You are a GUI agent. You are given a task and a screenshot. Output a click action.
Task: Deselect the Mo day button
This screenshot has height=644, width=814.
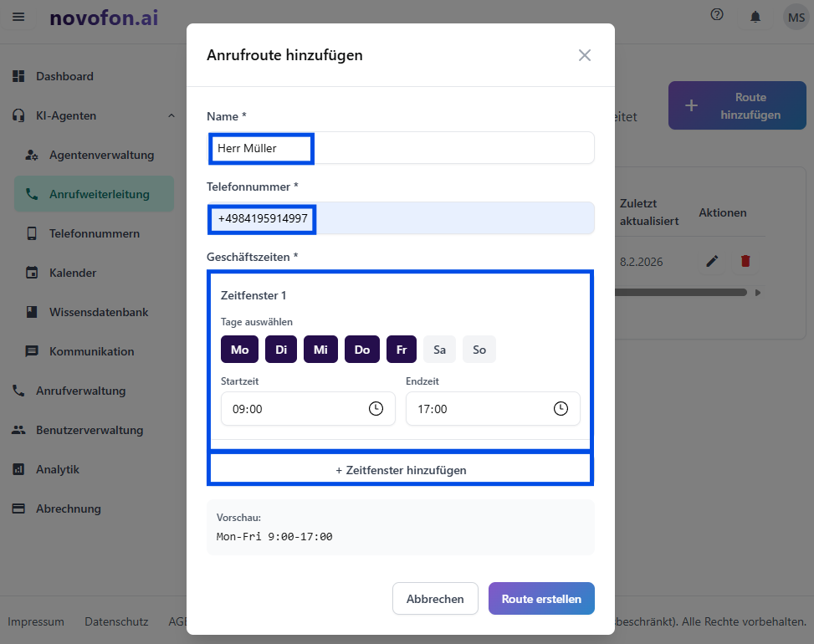[239, 350]
